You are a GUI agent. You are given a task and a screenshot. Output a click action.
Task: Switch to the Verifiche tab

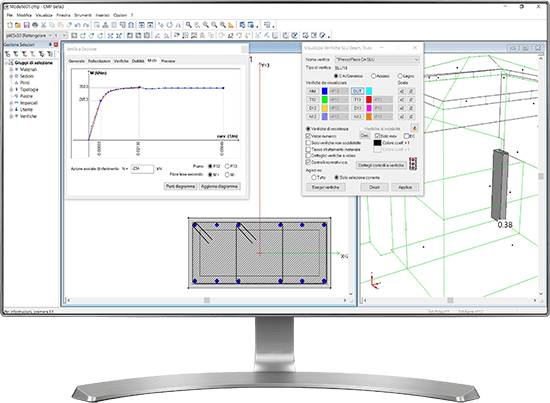pos(121,61)
